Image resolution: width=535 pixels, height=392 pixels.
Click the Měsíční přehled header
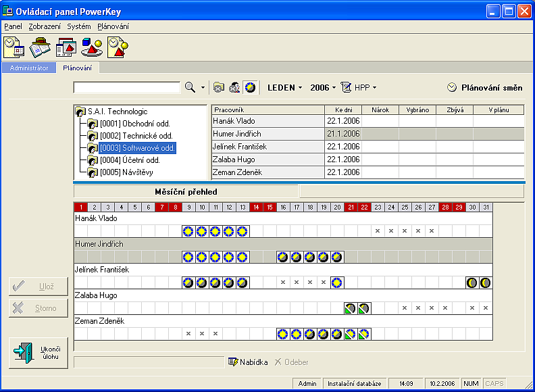click(186, 192)
